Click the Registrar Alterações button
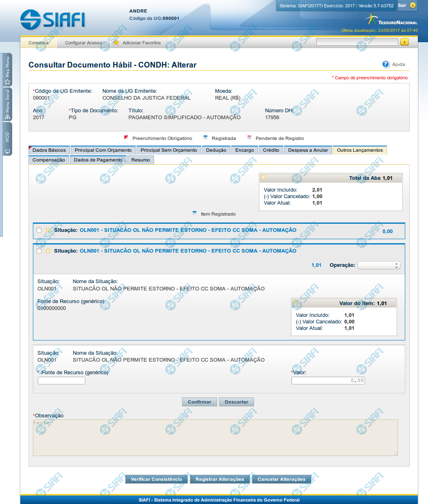This screenshot has width=428, height=504. click(x=219, y=479)
